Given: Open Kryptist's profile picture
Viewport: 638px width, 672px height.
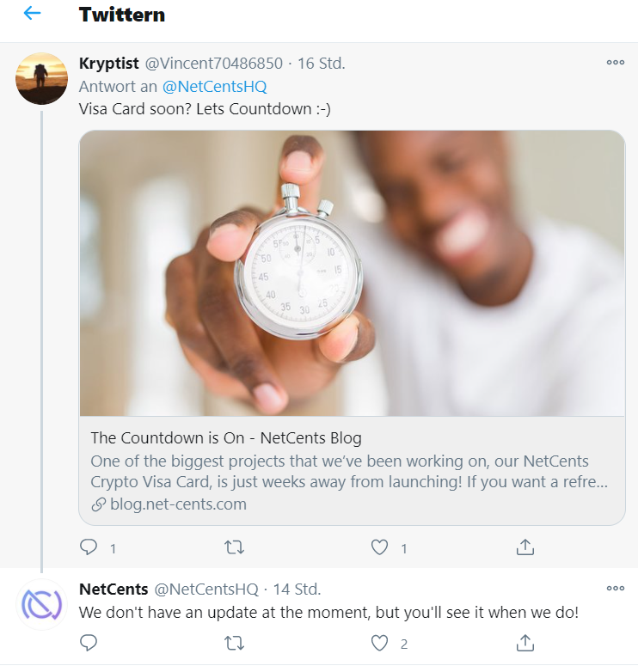Looking at the screenshot, I should (41, 78).
